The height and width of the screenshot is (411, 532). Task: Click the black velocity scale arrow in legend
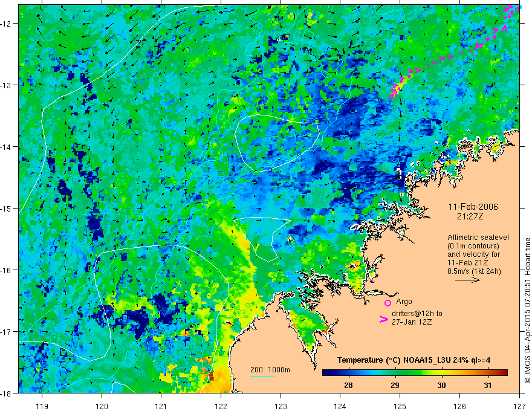(467, 280)
